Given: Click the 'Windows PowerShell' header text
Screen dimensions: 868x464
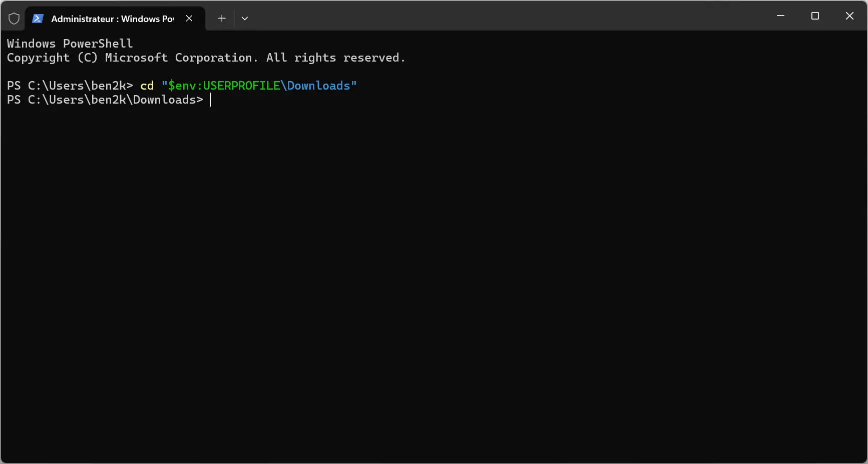Looking at the screenshot, I should (x=70, y=44).
